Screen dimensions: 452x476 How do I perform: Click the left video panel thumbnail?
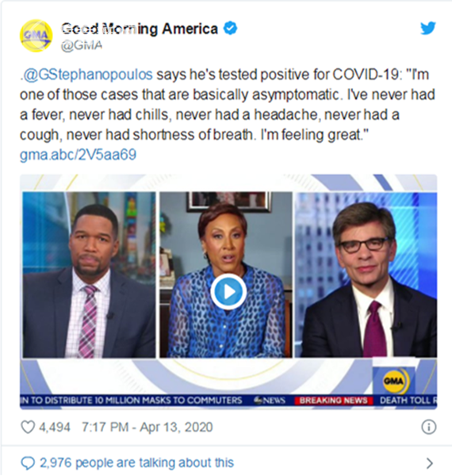pos(89,274)
